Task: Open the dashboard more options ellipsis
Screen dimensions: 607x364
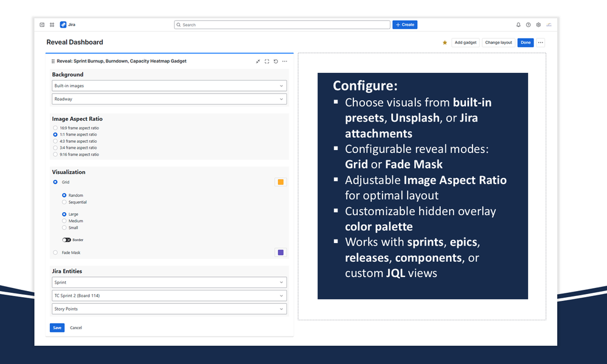Action: pos(541,43)
